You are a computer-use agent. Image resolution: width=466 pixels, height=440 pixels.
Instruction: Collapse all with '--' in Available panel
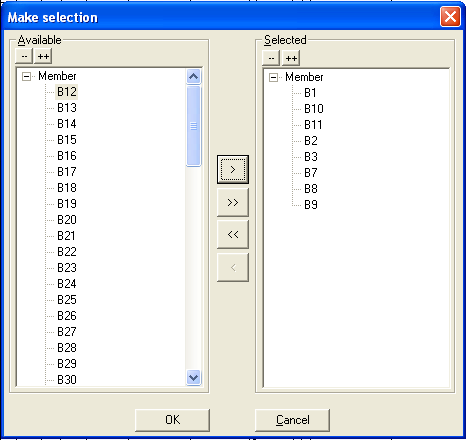point(24,56)
